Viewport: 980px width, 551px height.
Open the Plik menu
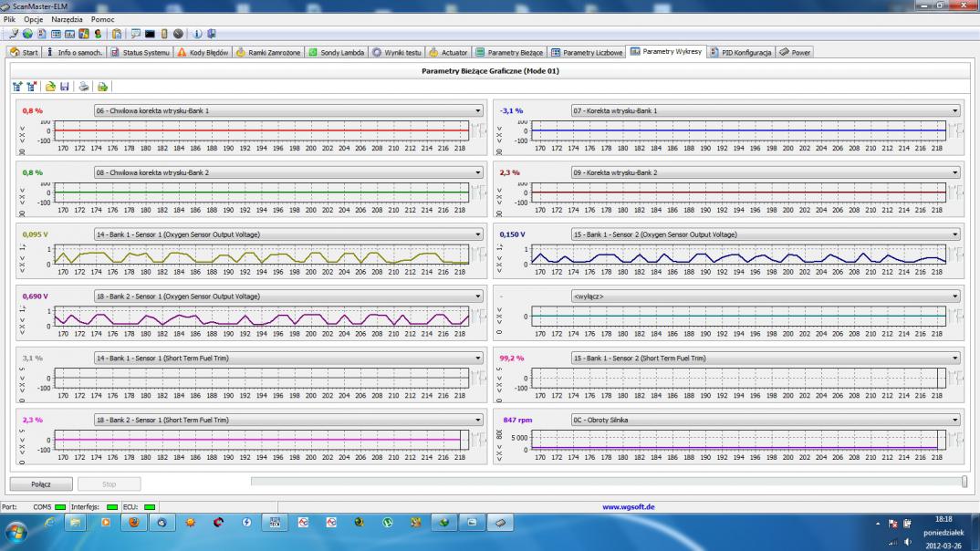click(x=9, y=19)
